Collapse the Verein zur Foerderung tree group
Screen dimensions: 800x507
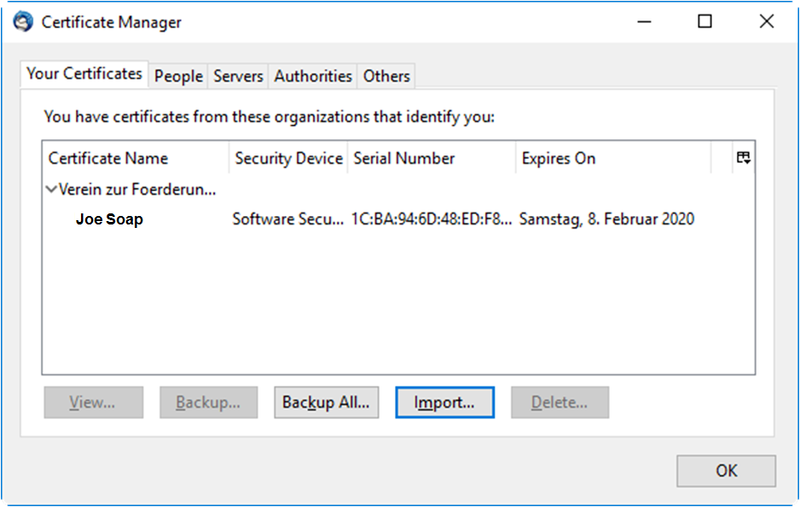coord(51,188)
